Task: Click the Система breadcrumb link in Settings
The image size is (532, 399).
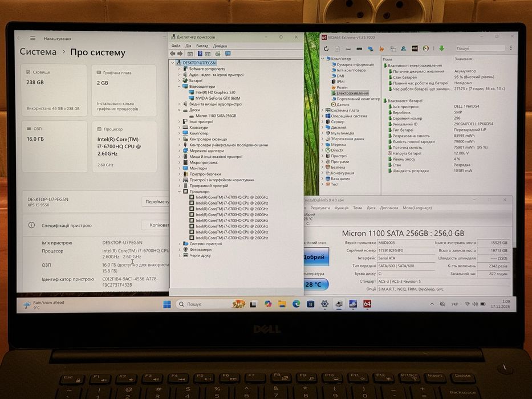Action: click(38, 52)
